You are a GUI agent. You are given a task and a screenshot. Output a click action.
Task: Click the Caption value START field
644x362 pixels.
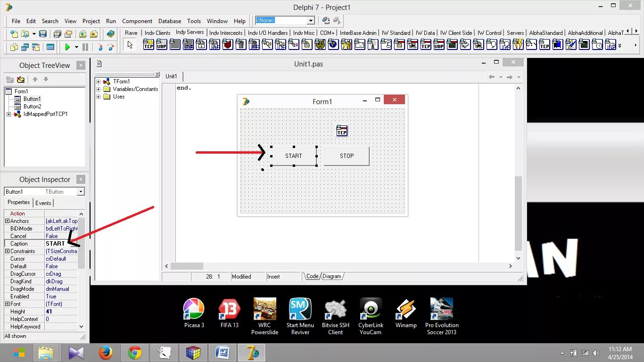[61, 244]
